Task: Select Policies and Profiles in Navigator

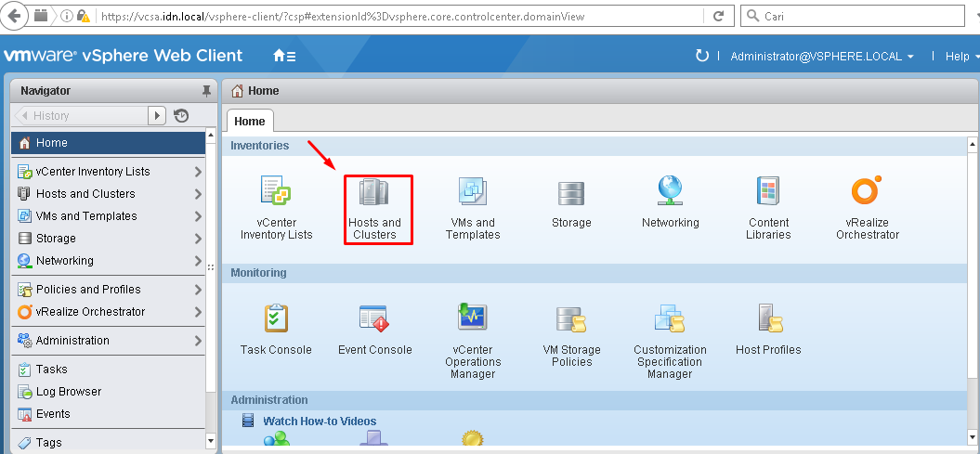Action: point(108,289)
